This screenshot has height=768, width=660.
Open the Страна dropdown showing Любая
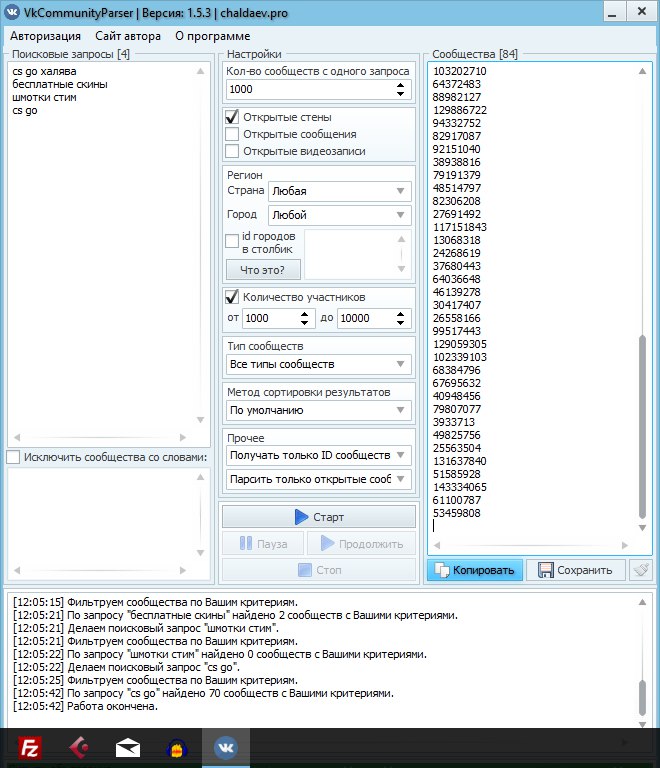click(339, 190)
